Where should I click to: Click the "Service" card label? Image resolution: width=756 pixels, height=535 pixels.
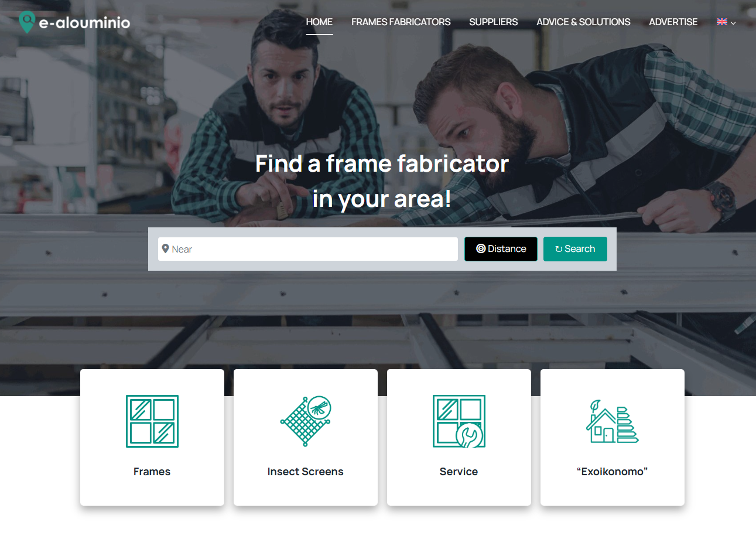(x=459, y=472)
